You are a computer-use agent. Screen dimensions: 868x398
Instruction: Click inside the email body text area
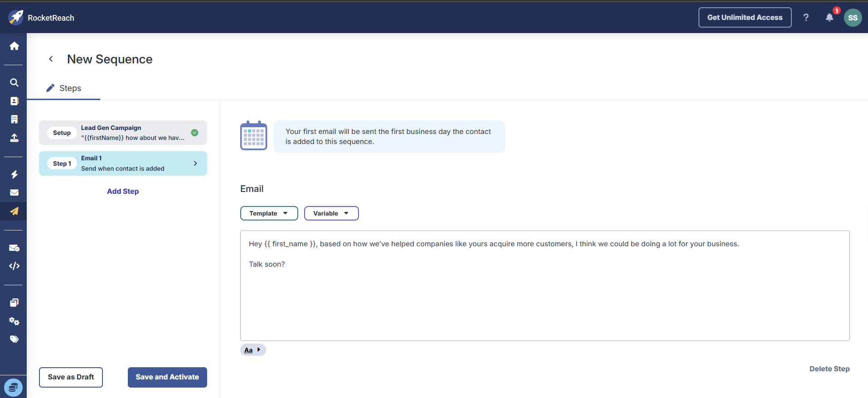tap(545, 286)
